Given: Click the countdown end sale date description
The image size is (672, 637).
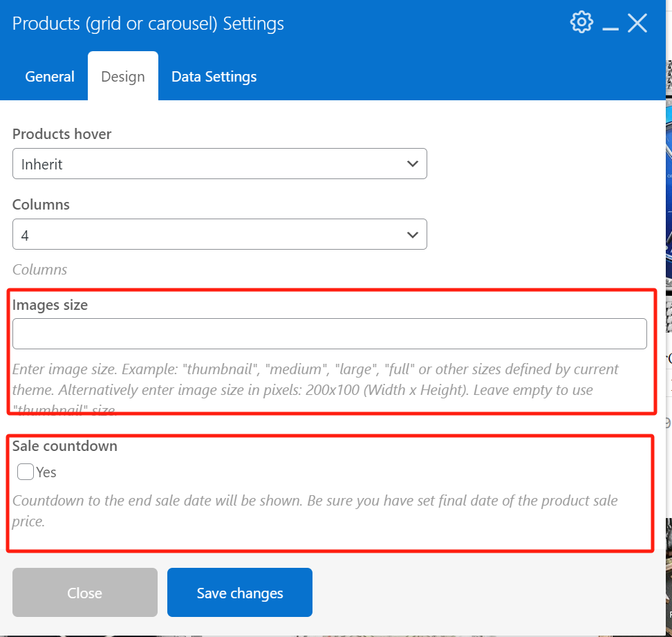Looking at the screenshot, I should (x=315, y=510).
